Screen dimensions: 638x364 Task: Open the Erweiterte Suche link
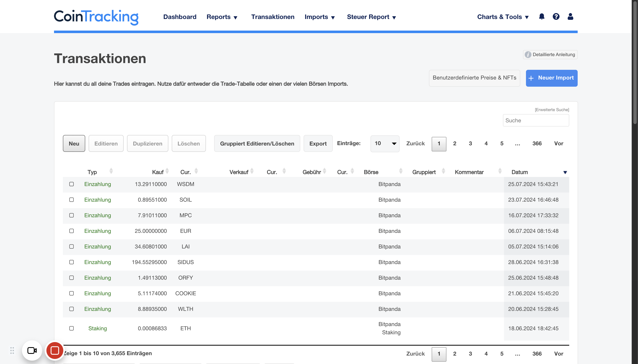click(x=552, y=110)
